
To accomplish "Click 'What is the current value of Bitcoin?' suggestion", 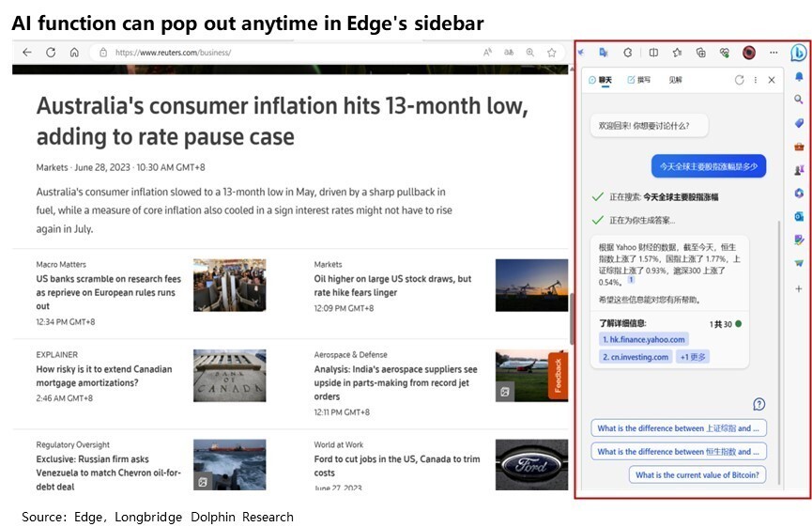I will point(697,475).
